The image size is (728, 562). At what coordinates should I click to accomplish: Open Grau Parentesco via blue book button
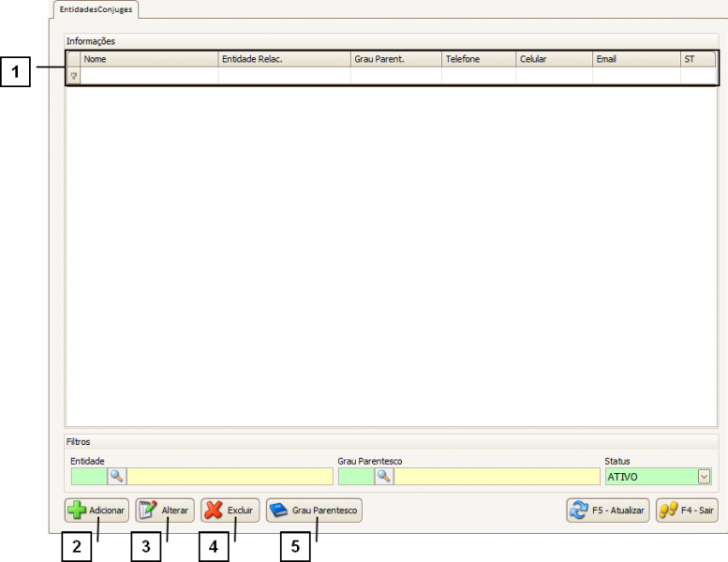pos(314,510)
